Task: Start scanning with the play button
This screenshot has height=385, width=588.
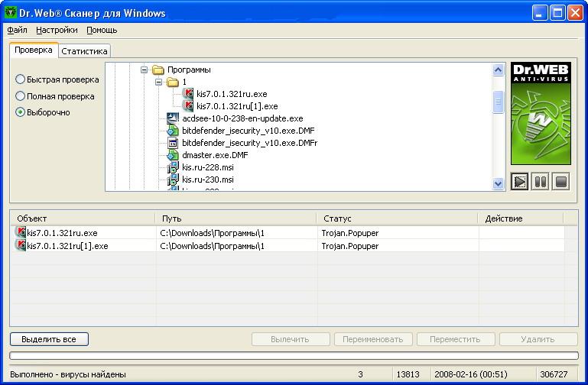Action: click(x=520, y=182)
